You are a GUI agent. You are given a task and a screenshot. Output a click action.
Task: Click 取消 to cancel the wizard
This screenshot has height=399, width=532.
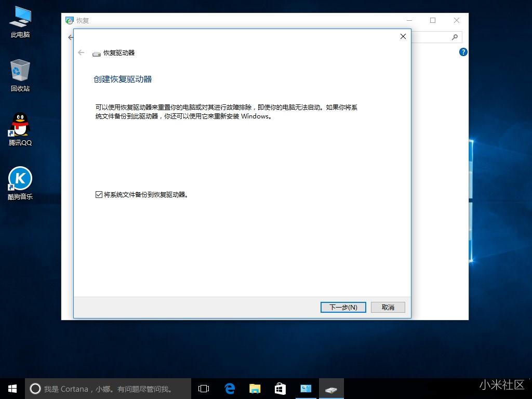point(388,307)
